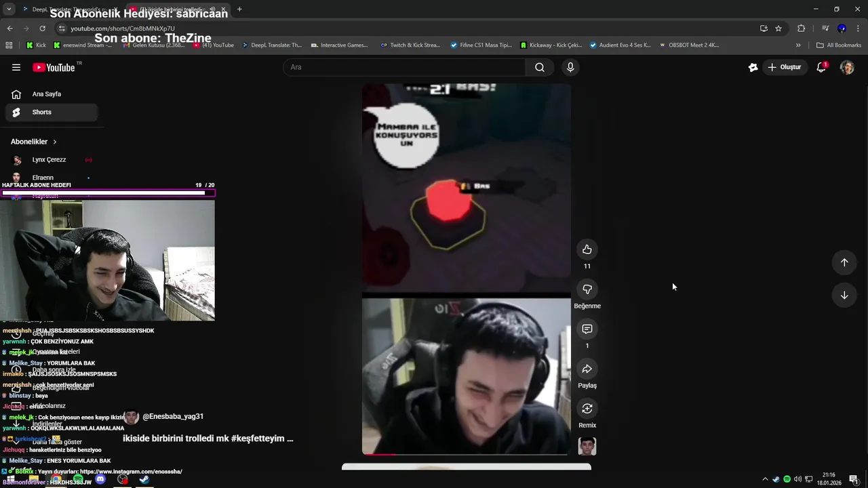Share the Short via Paylaş
868x488 pixels.
click(587, 369)
